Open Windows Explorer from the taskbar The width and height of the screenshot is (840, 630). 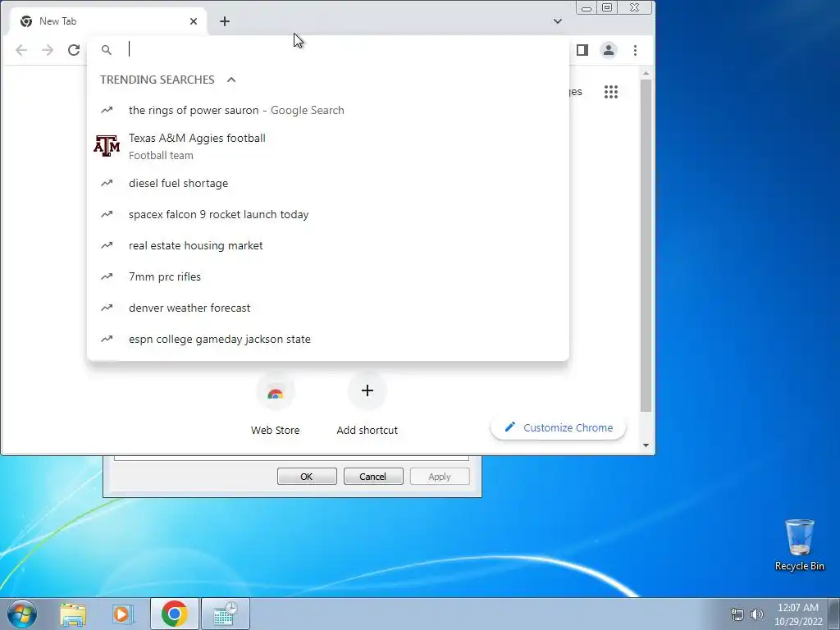(73, 614)
